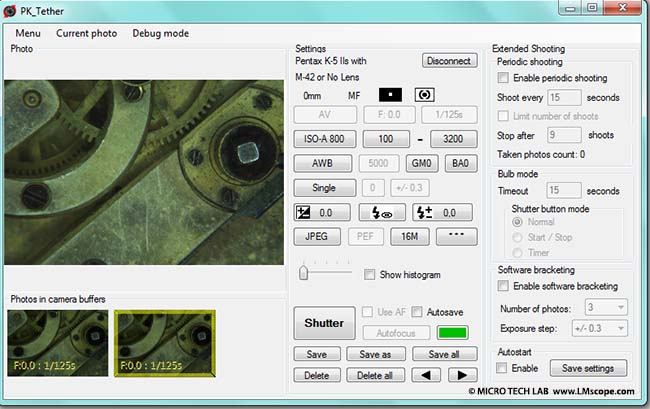
Task: Click the Save button
Action: pyautogui.click(x=317, y=354)
